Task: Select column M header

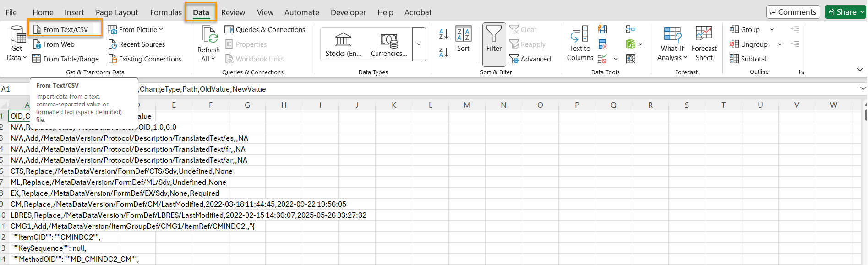Action: click(467, 105)
